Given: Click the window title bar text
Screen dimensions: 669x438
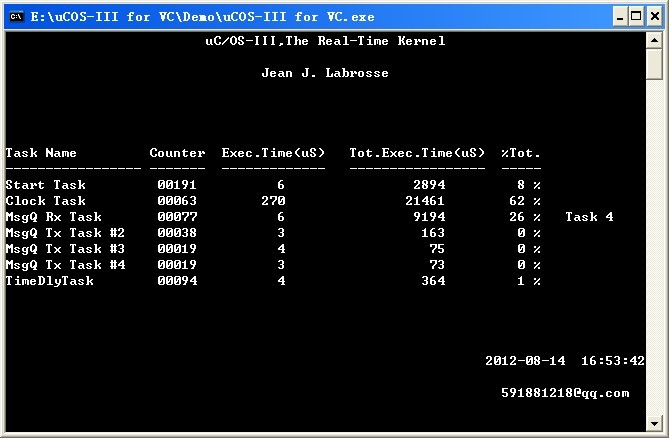Looking at the screenshot, I should tap(202, 17).
